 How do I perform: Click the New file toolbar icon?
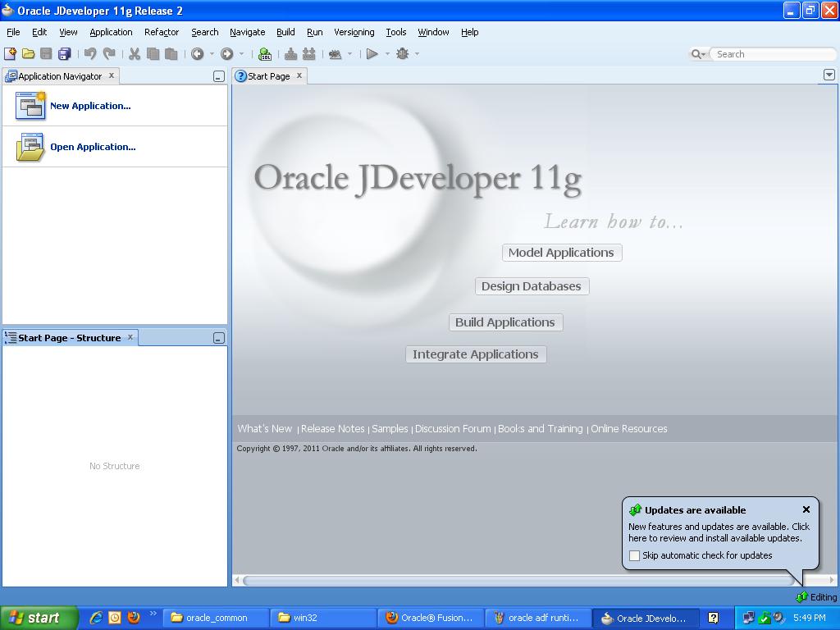pos(10,53)
